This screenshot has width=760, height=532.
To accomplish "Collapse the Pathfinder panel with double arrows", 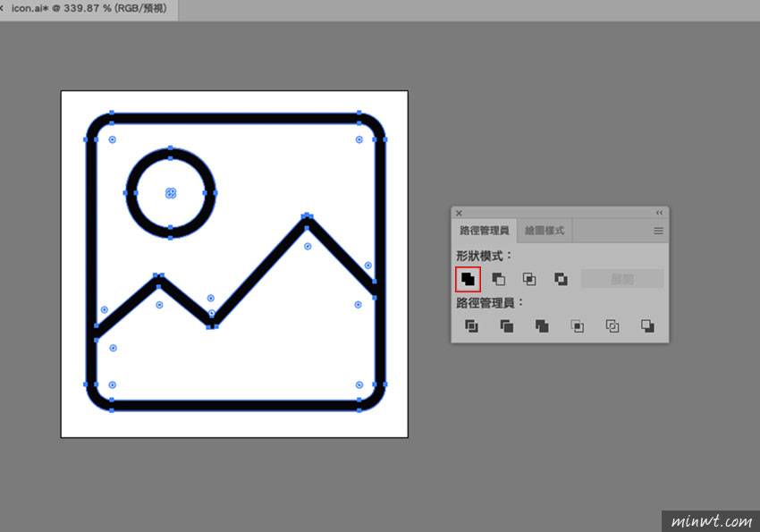I will [x=660, y=213].
